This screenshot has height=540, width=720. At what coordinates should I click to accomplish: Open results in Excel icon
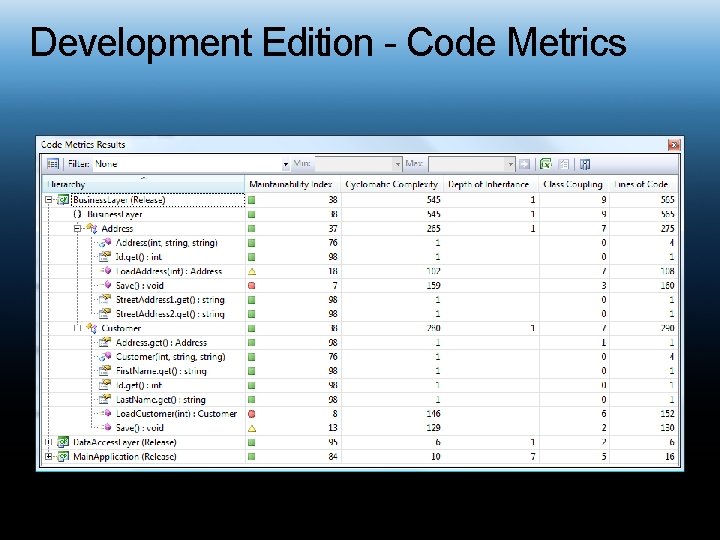coord(546,164)
